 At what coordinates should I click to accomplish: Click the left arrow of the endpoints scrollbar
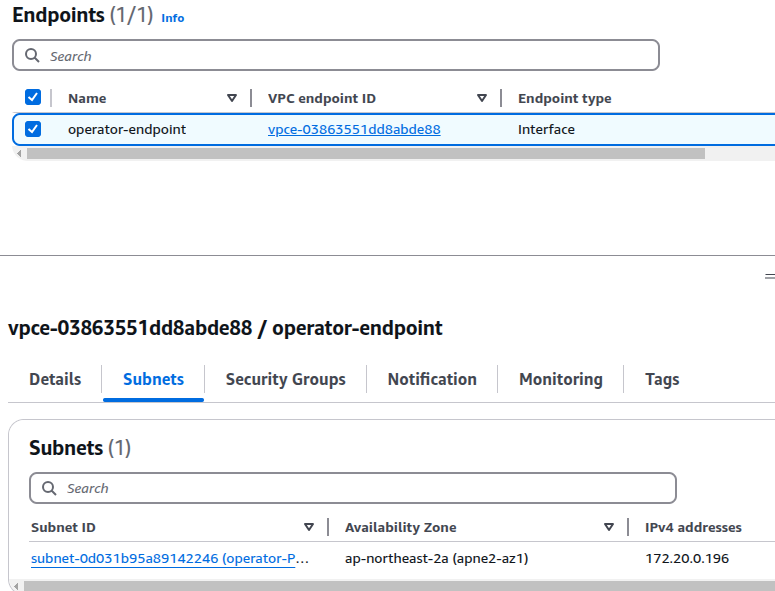click(x=18, y=154)
